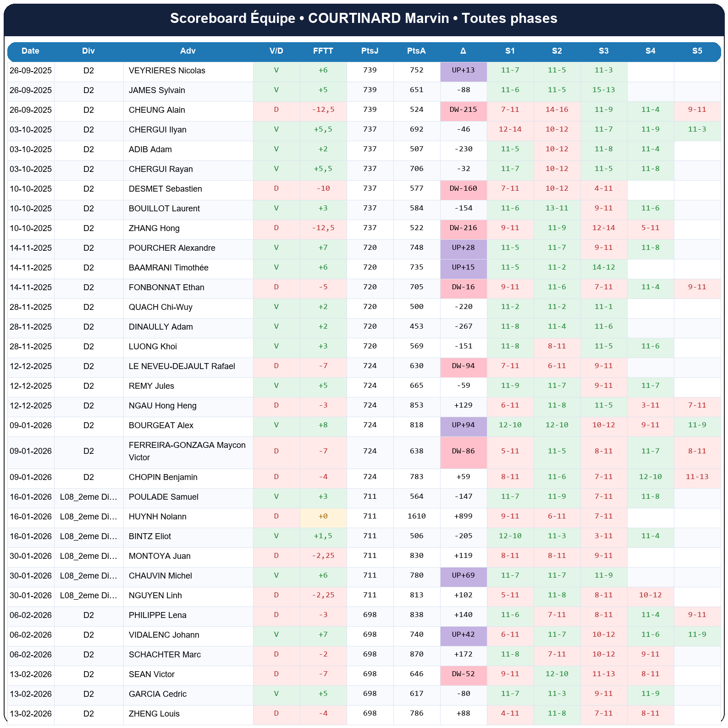Click the 15-13 set score cell
This screenshot has height=728, width=728.
point(603,90)
